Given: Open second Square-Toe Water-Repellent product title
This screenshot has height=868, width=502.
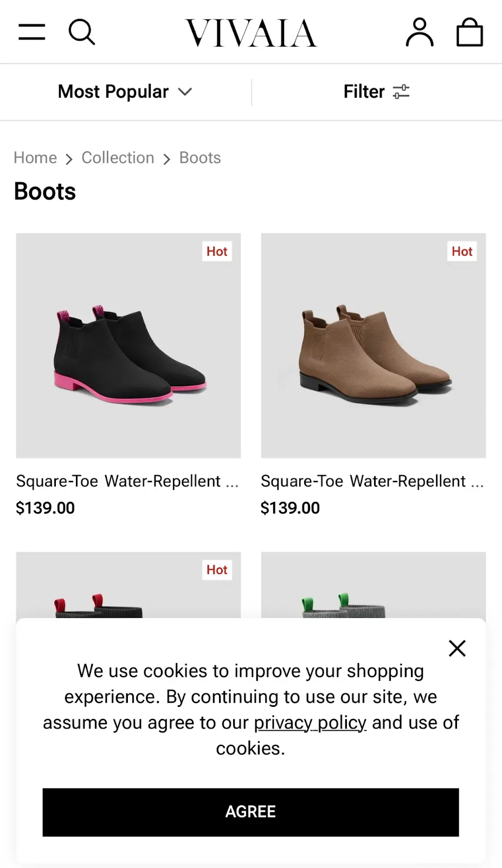Looking at the screenshot, I should 372,481.
